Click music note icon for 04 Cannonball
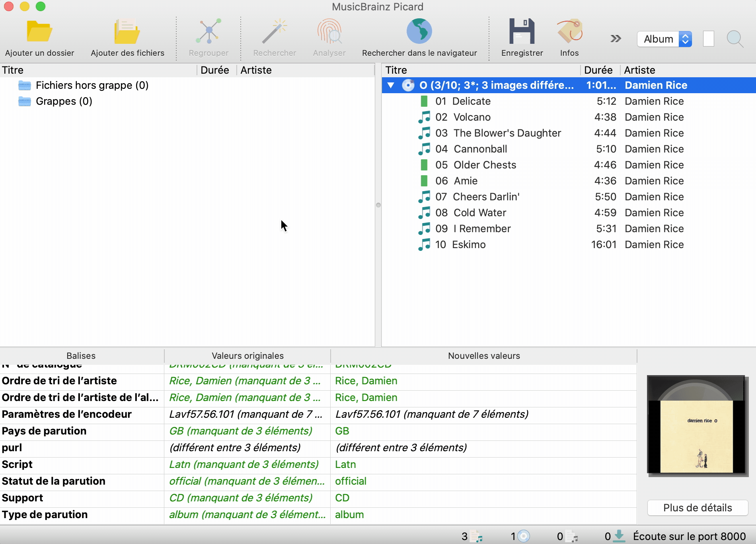Screen dimensions: 756x544 [x=424, y=149]
